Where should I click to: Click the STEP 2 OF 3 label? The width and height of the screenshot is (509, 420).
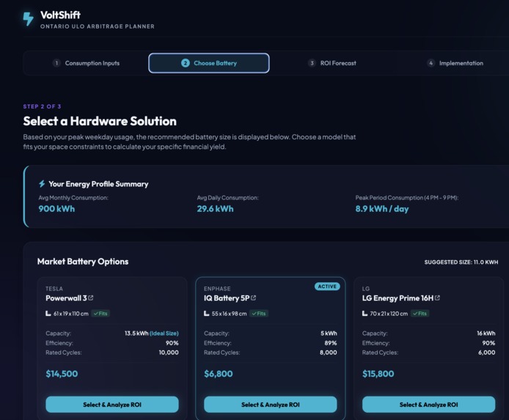pos(43,106)
